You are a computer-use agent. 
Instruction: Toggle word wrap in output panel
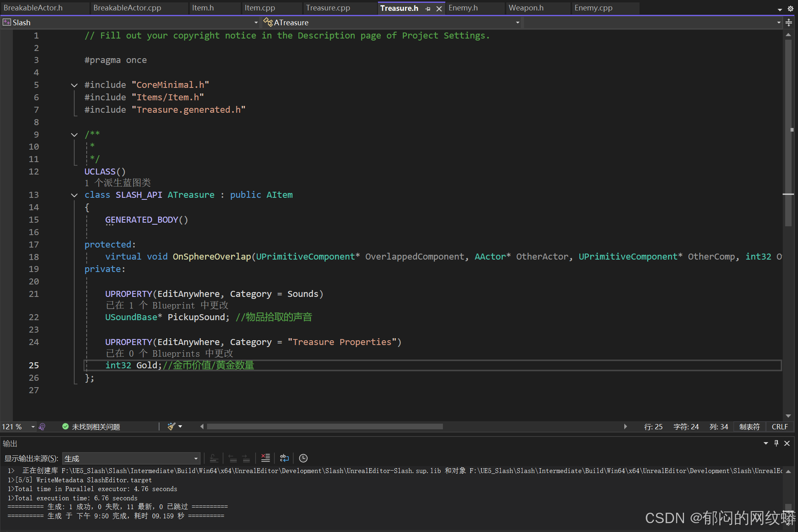click(284, 458)
